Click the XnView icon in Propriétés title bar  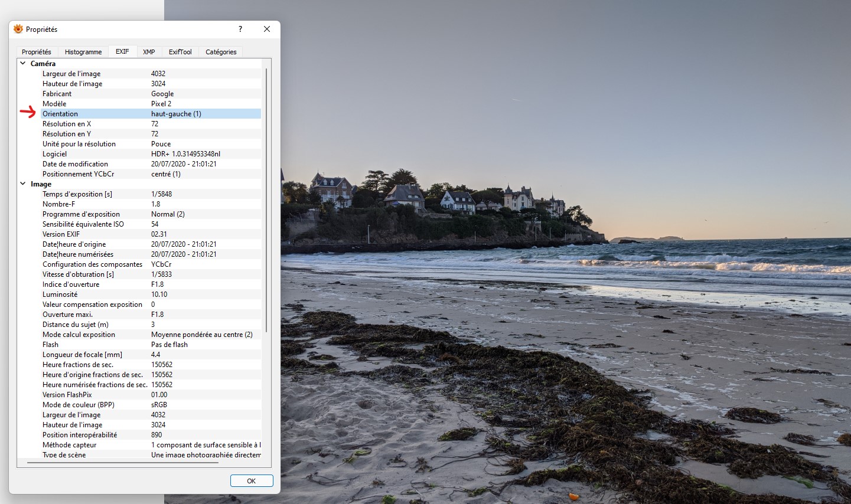click(18, 29)
